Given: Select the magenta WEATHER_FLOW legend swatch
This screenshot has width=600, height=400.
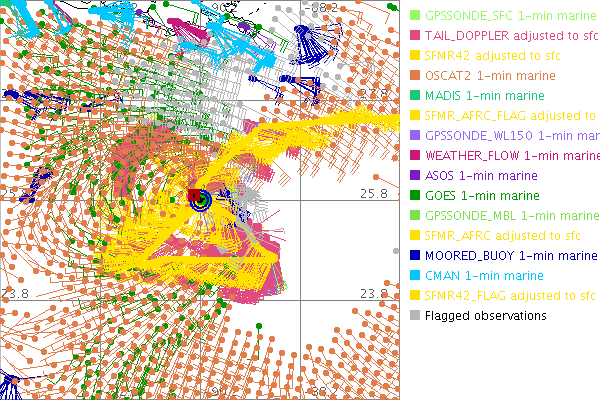Looking at the screenshot, I should click(x=415, y=156).
